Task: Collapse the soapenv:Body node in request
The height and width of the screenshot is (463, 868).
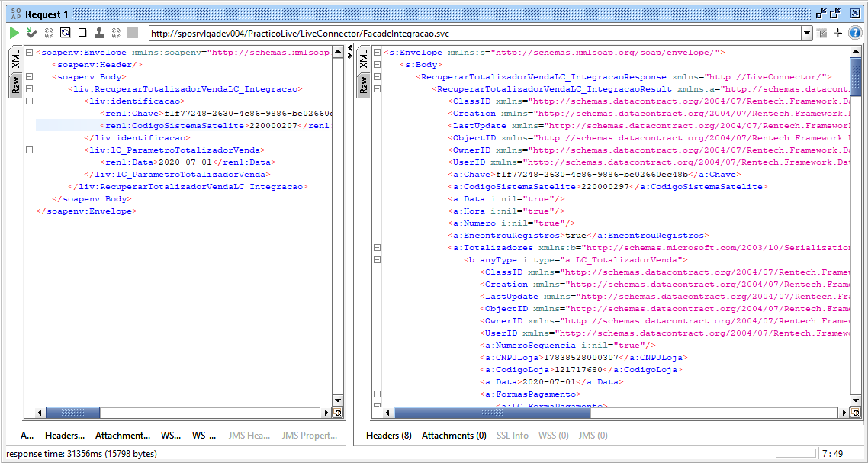Action: click(x=29, y=77)
